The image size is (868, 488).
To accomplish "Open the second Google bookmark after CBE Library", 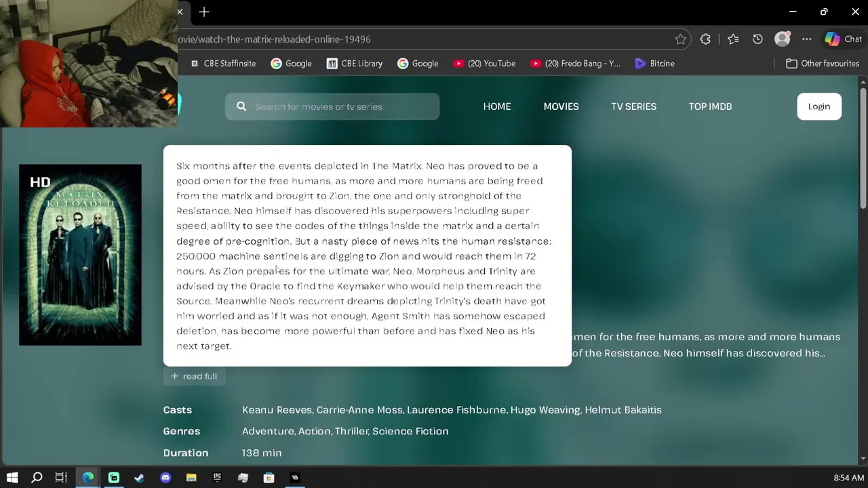I will click(418, 63).
